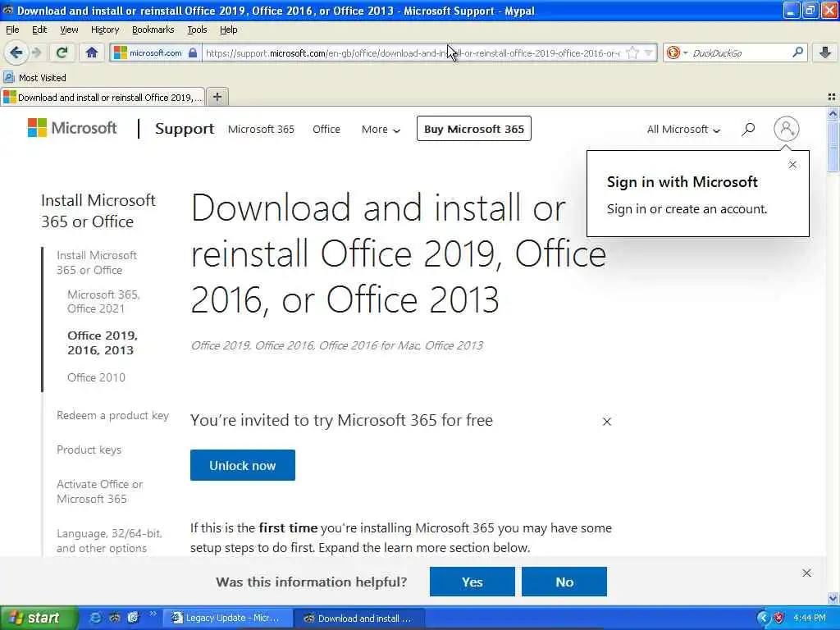Open the File menu

click(x=12, y=30)
